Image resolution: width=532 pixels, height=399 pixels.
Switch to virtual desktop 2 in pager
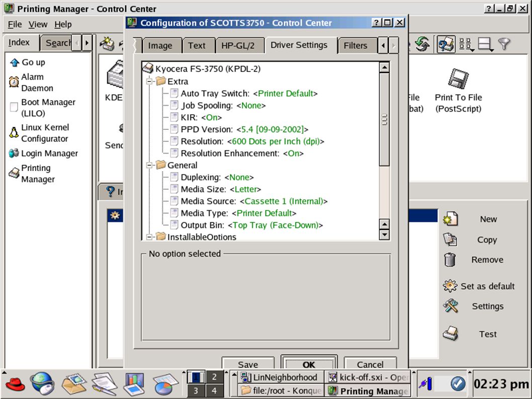pyautogui.click(x=214, y=377)
